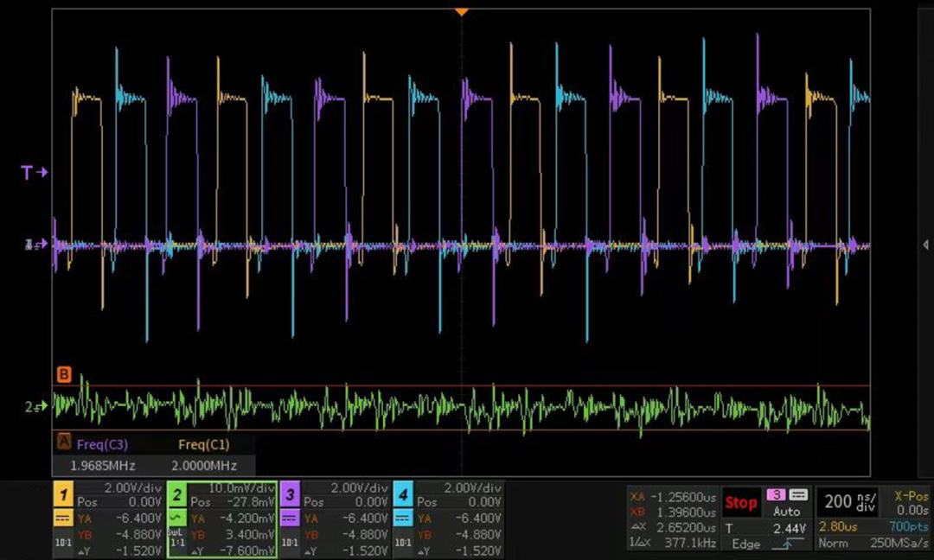Click the orange trigger position marker at top

tap(462, 11)
